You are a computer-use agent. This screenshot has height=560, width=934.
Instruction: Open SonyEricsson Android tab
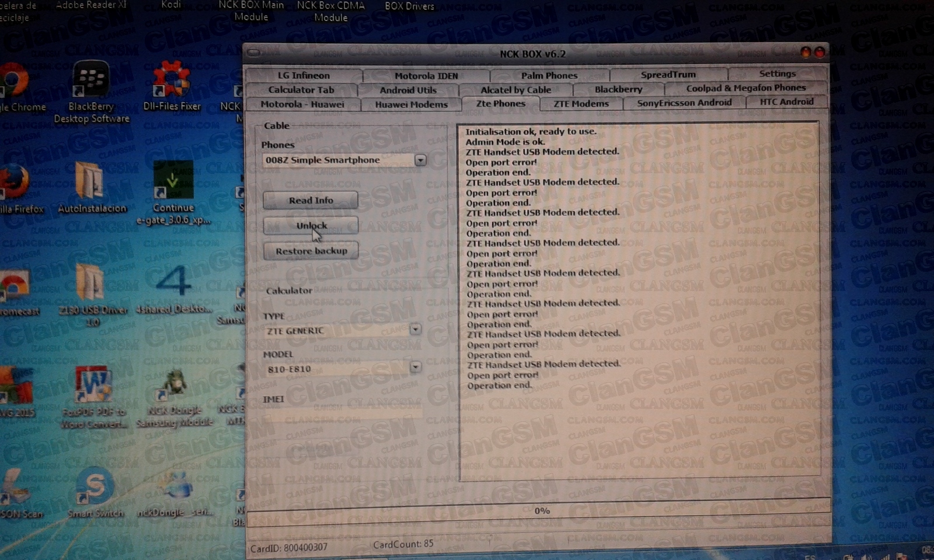(x=684, y=103)
